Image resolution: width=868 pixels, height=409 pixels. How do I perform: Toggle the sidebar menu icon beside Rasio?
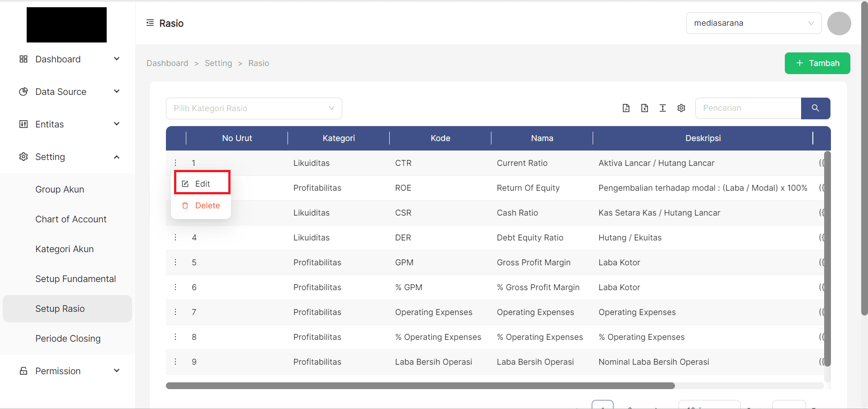point(150,23)
